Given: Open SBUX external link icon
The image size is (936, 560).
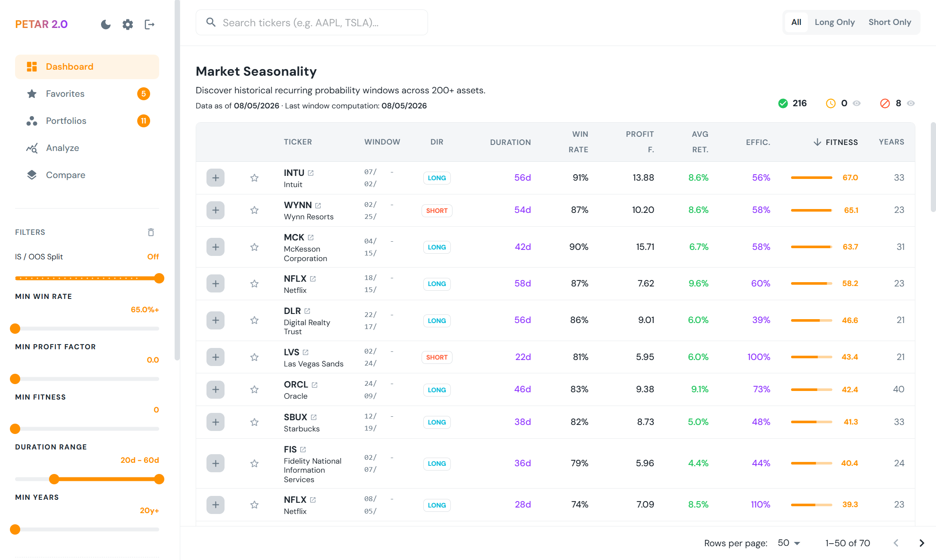Looking at the screenshot, I should [314, 417].
